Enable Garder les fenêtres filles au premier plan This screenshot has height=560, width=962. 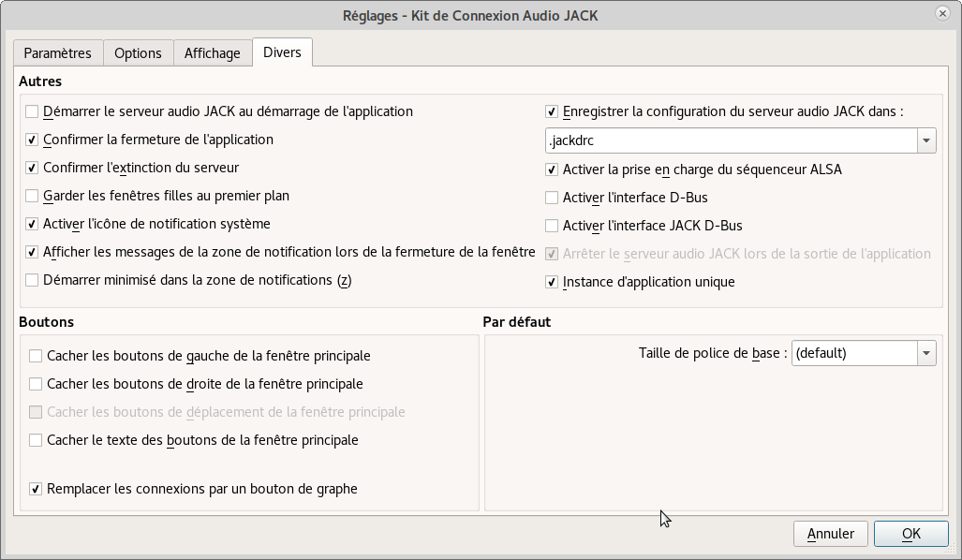pyautogui.click(x=33, y=196)
